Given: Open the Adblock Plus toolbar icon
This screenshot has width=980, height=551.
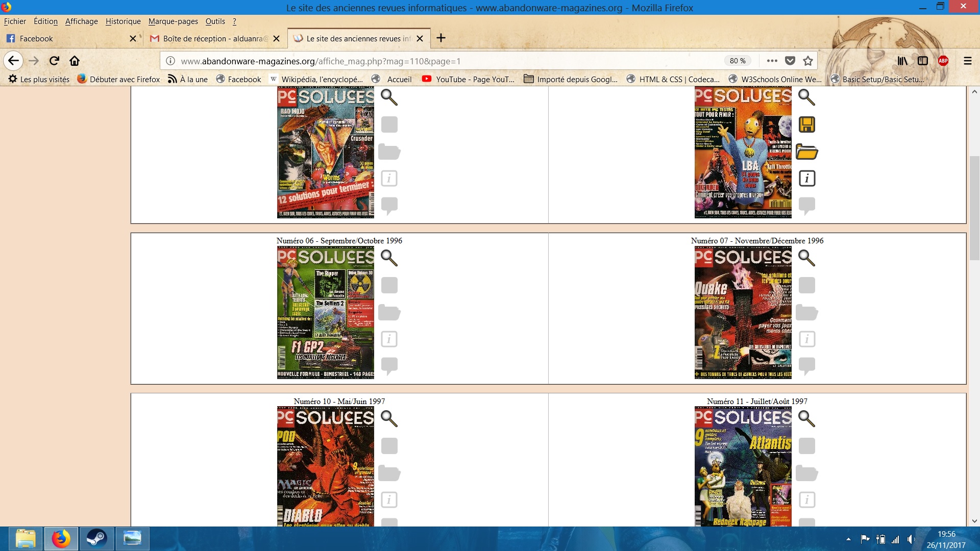Looking at the screenshot, I should pyautogui.click(x=943, y=61).
